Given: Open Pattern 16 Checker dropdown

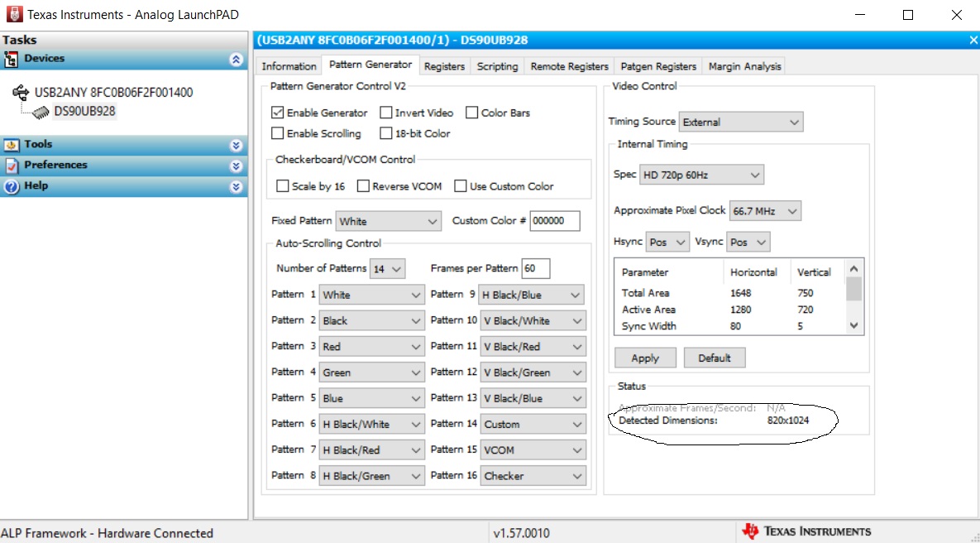Looking at the screenshot, I should click(x=533, y=476).
